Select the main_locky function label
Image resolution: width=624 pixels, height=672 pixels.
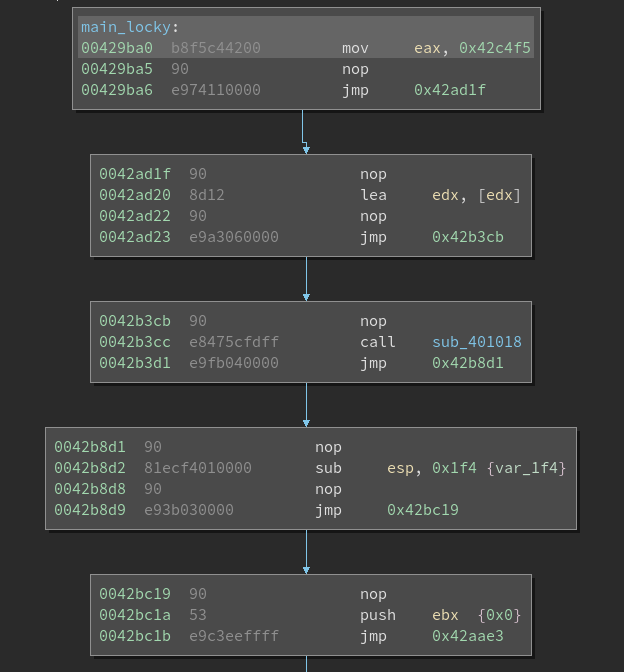pos(126,27)
